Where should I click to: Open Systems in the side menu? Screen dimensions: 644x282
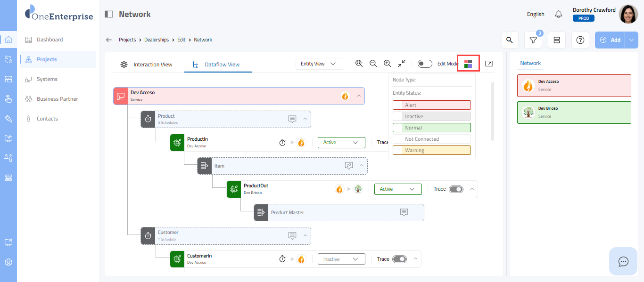(x=47, y=79)
